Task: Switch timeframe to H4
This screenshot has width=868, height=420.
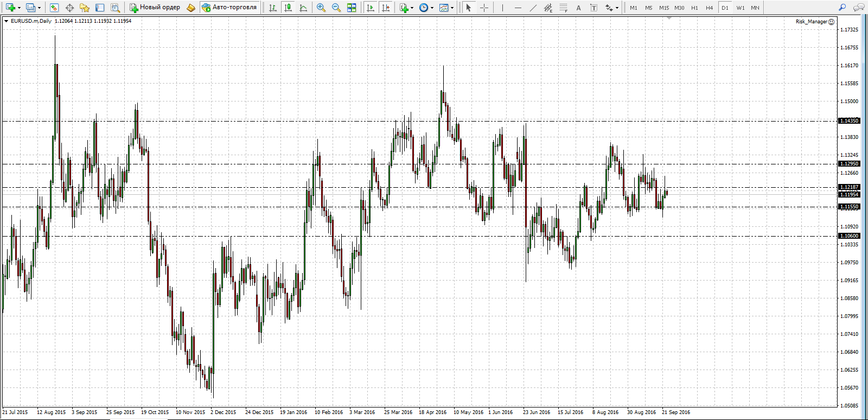Action: (709, 8)
